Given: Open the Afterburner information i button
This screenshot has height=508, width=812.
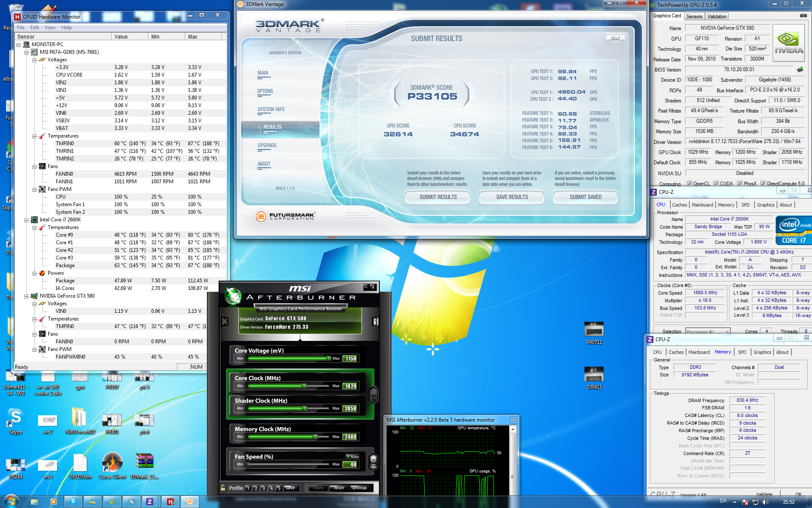Looking at the screenshot, I should (375, 322).
